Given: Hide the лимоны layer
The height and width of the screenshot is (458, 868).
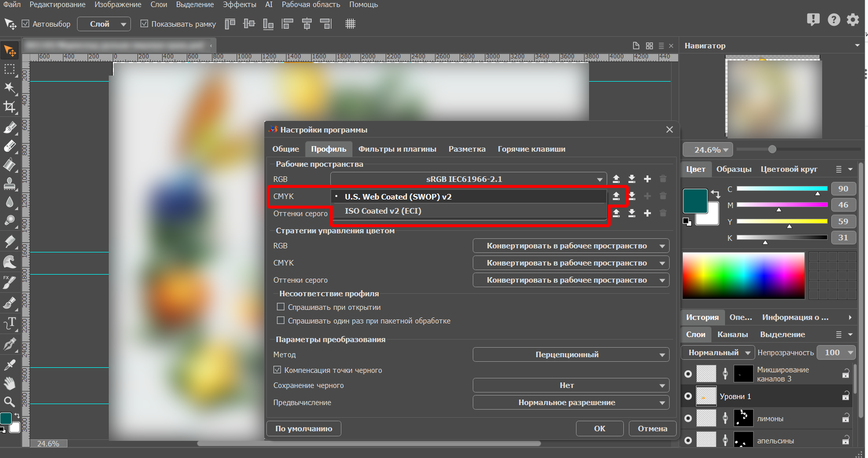Looking at the screenshot, I should point(688,419).
